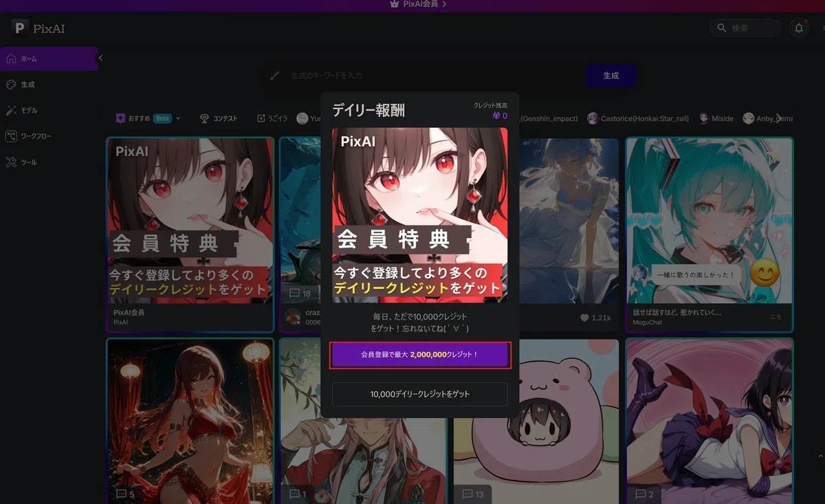
Task: Click the MoguChat author name
Action: 647,322
